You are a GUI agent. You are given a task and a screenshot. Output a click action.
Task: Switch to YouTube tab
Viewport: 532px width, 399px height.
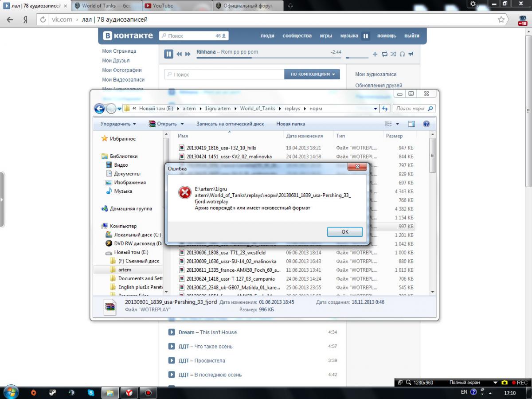click(176, 6)
